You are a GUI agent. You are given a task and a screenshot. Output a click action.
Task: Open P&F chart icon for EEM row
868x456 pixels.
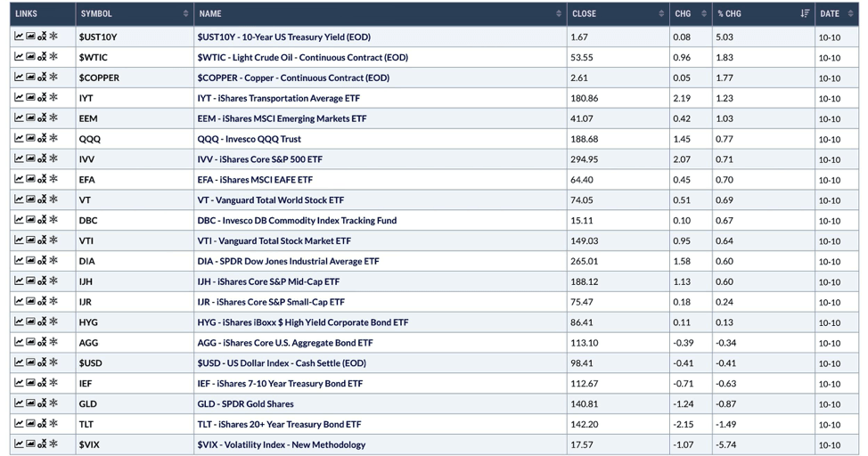42,118
